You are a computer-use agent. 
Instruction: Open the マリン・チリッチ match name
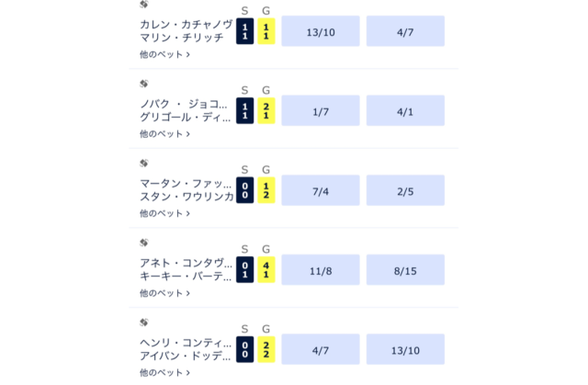pos(183,38)
